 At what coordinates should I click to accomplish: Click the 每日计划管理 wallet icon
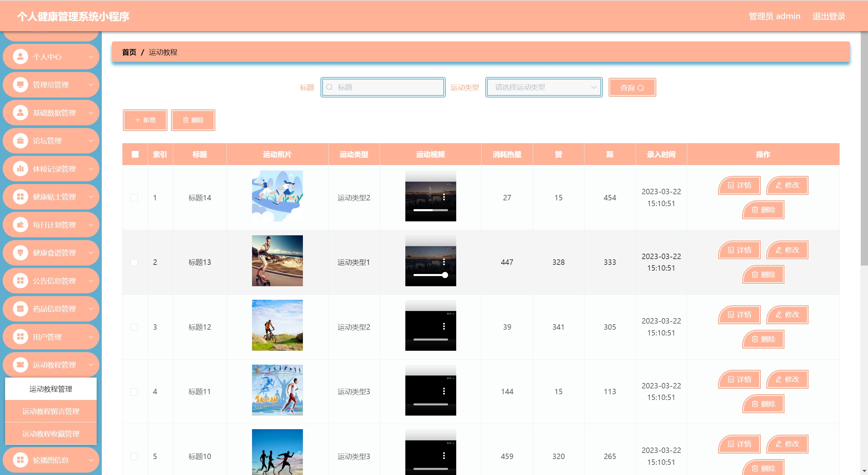[20, 225]
